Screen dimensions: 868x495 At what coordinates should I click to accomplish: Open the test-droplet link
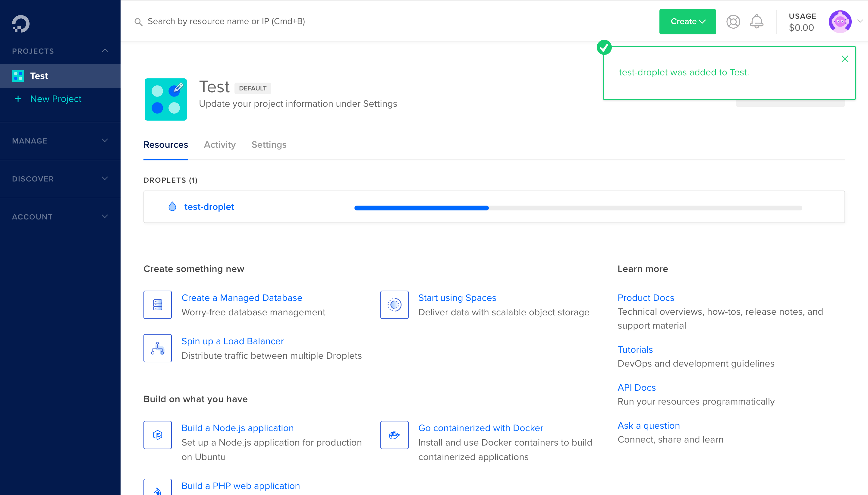pos(209,207)
